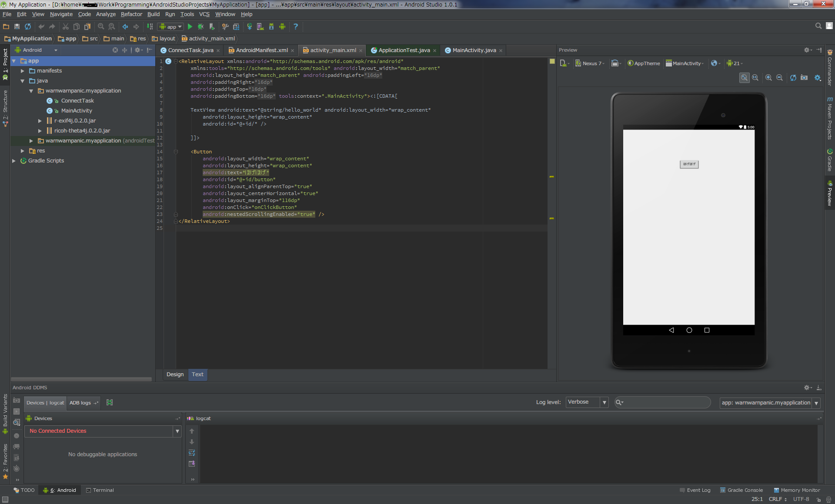835x504 pixels.
Task: Click Attach debugger to Android process icon
Action: coord(212,27)
